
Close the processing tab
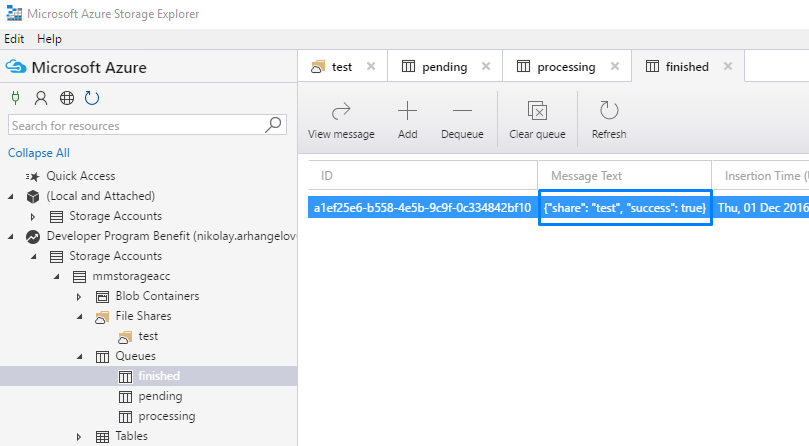615,66
